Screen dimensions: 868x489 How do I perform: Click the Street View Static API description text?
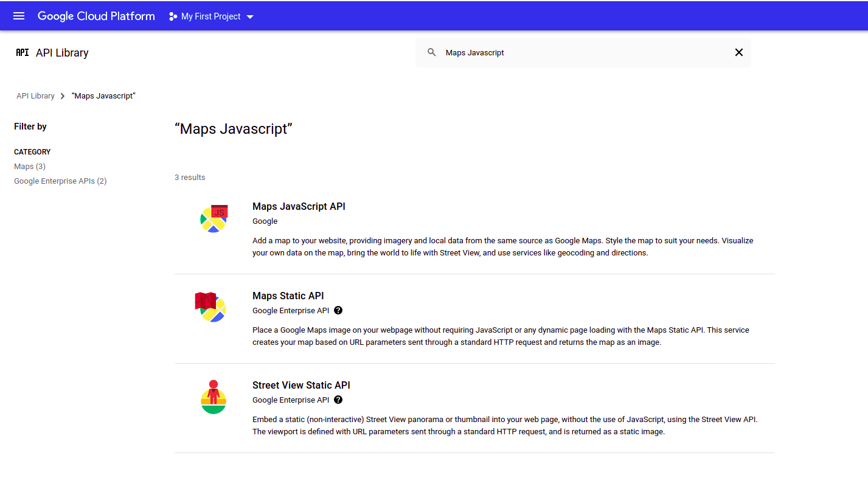(505, 426)
